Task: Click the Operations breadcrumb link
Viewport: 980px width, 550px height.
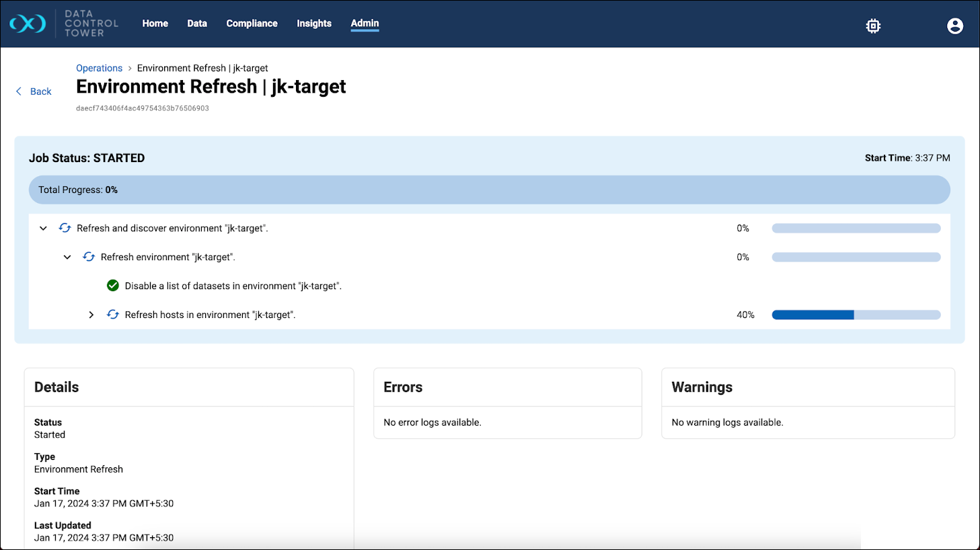Action: click(x=99, y=68)
